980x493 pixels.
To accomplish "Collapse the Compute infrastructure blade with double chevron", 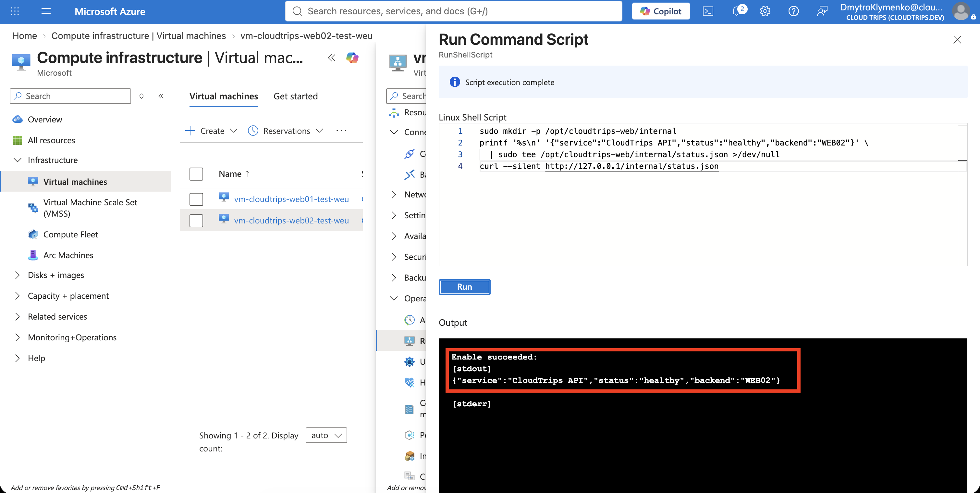I will click(332, 58).
